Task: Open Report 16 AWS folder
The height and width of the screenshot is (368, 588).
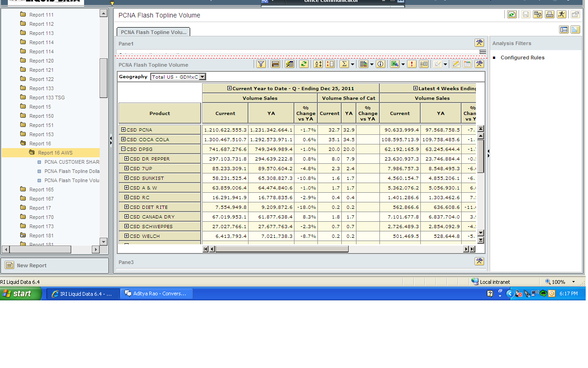Action: coord(55,153)
